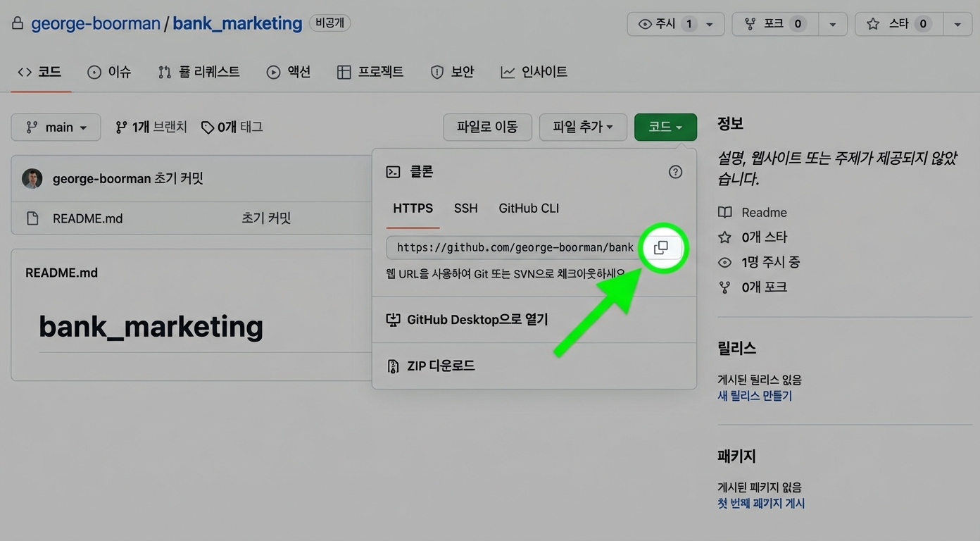The image size is (980, 541).
Task: Open the 초기 커밋 message in README row
Action: (x=266, y=218)
